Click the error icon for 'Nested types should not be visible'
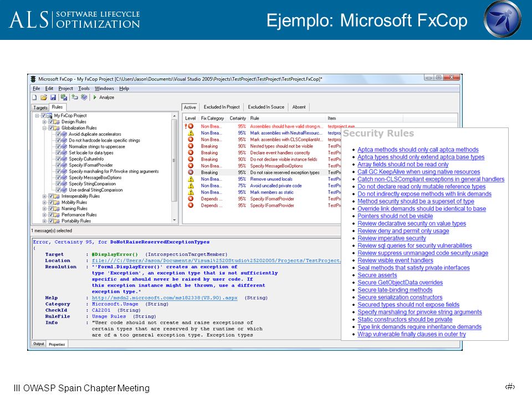532x399 pixels. [191, 146]
